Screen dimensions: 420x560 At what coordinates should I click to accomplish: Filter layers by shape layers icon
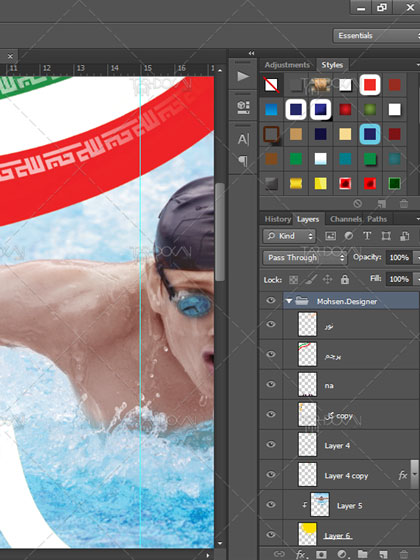click(x=386, y=236)
